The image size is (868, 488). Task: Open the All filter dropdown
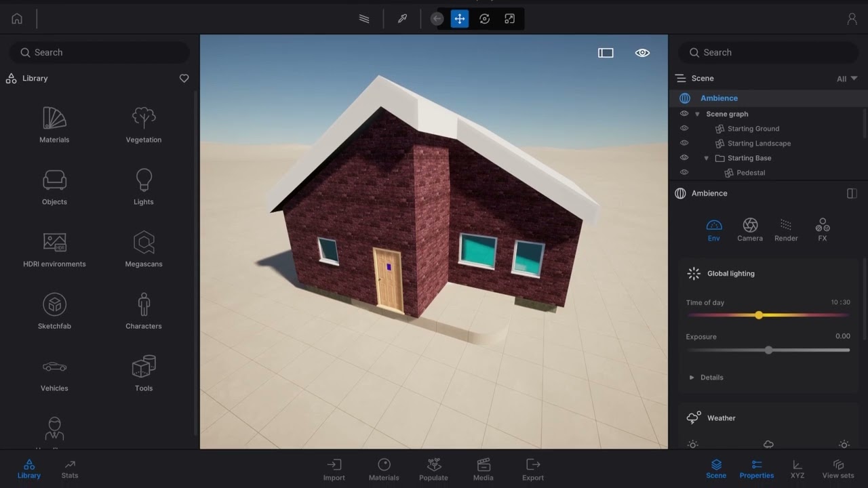[847, 79]
